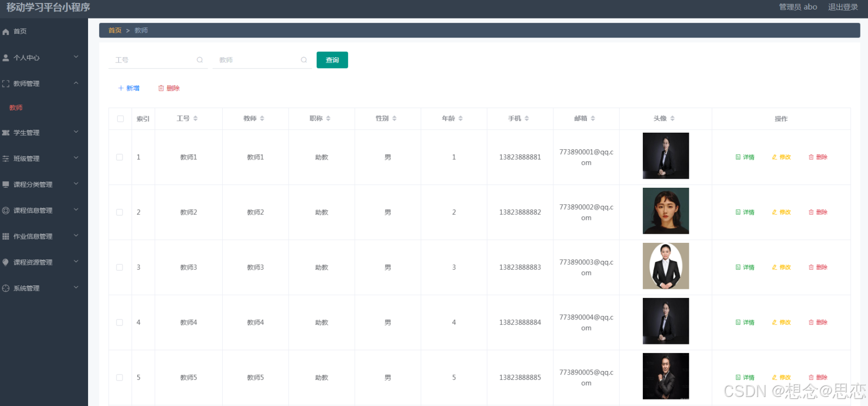Sort by 年龄 column arrows
This screenshot has width=868, height=406.
[461, 119]
